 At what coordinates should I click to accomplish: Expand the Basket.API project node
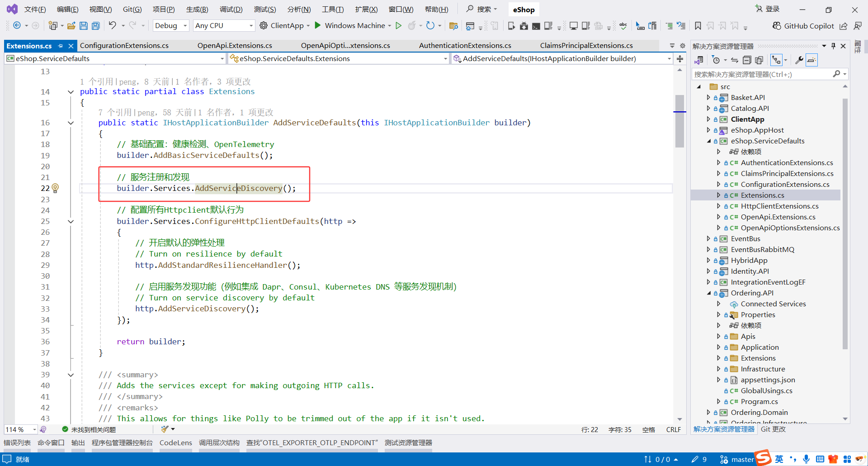[x=708, y=97]
